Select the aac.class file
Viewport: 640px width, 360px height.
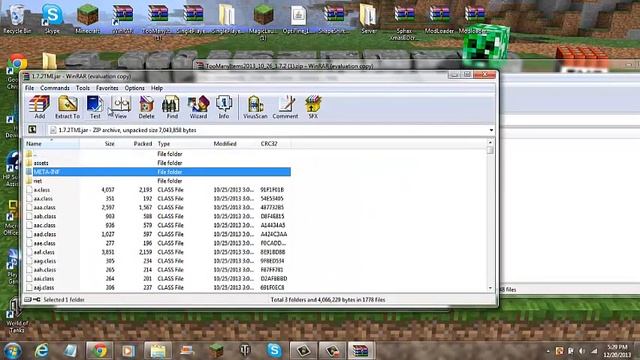(158, 225)
